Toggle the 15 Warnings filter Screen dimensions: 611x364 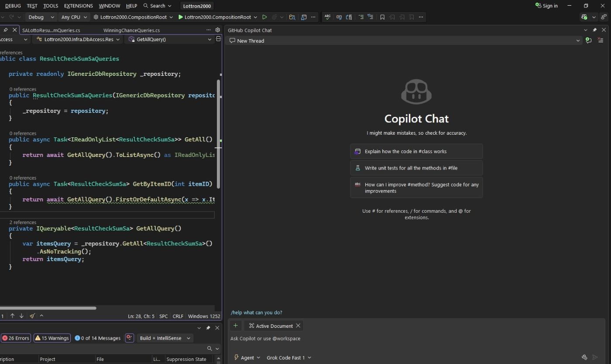click(52, 338)
